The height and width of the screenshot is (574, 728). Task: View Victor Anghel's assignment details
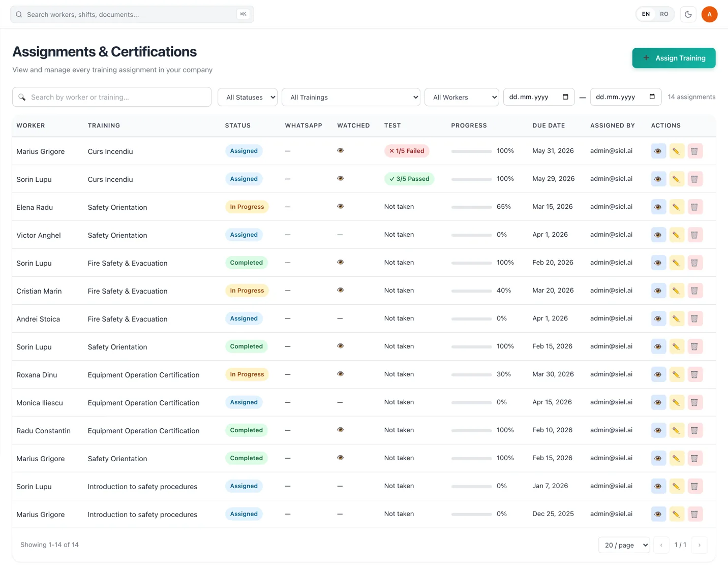click(x=658, y=235)
